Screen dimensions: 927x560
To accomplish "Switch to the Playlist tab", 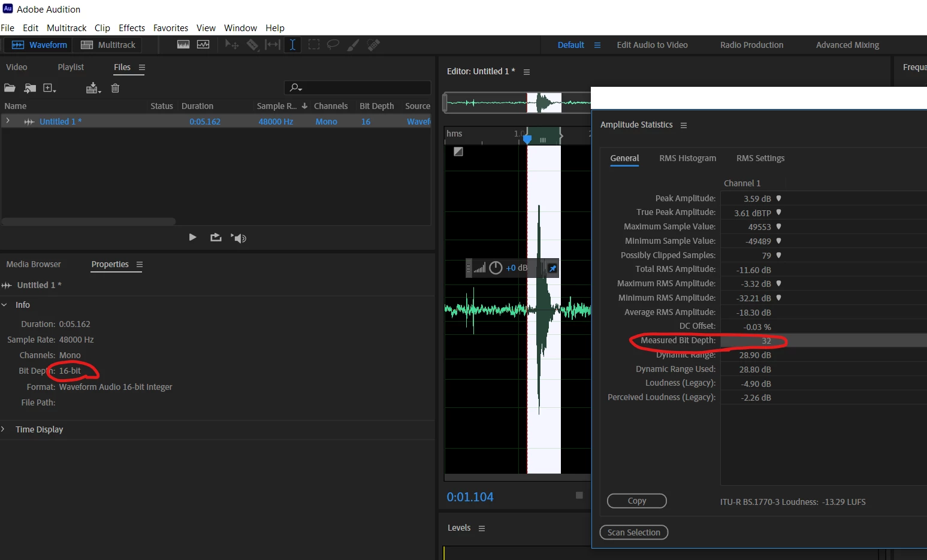I will [x=71, y=67].
